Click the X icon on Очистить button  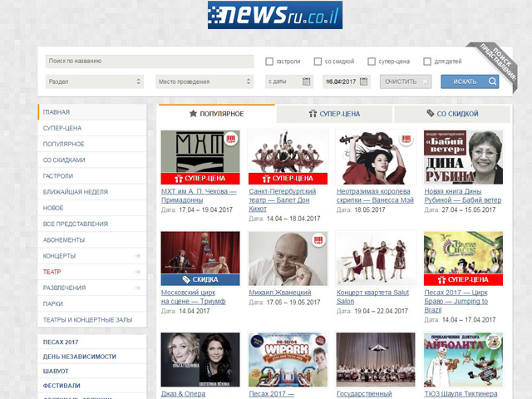(426, 81)
